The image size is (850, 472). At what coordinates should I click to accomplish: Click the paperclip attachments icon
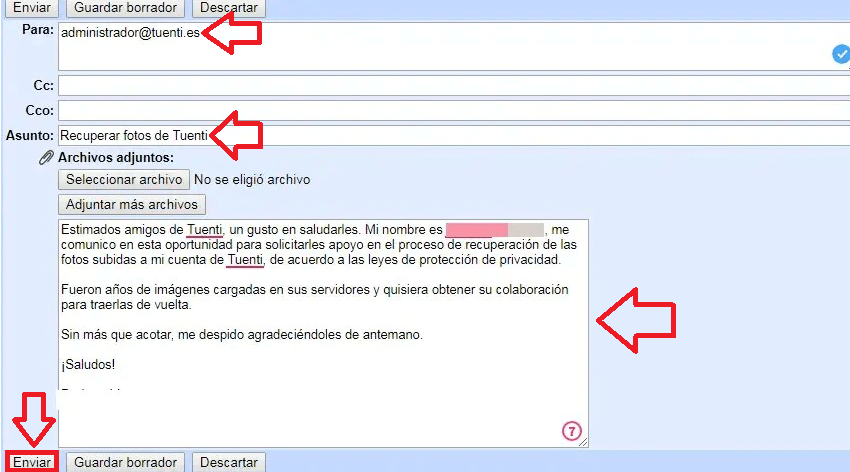(x=46, y=158)
